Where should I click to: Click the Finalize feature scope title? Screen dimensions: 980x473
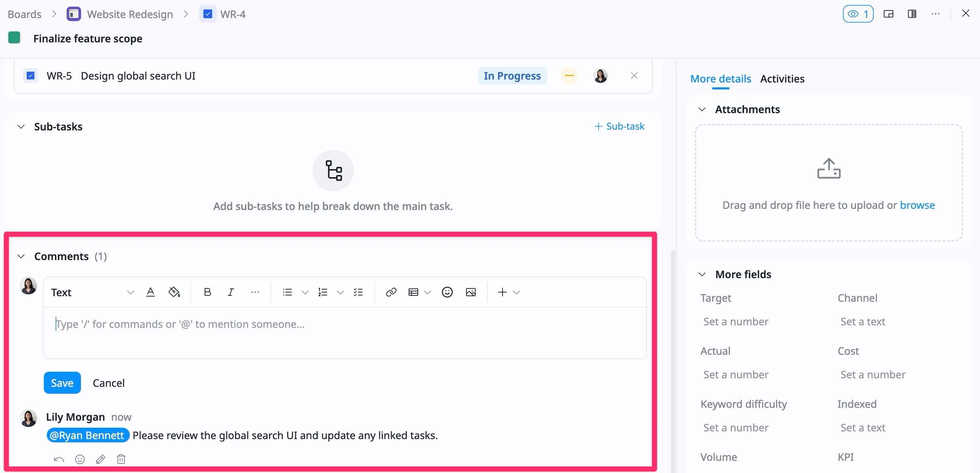(x=88, y=38)
